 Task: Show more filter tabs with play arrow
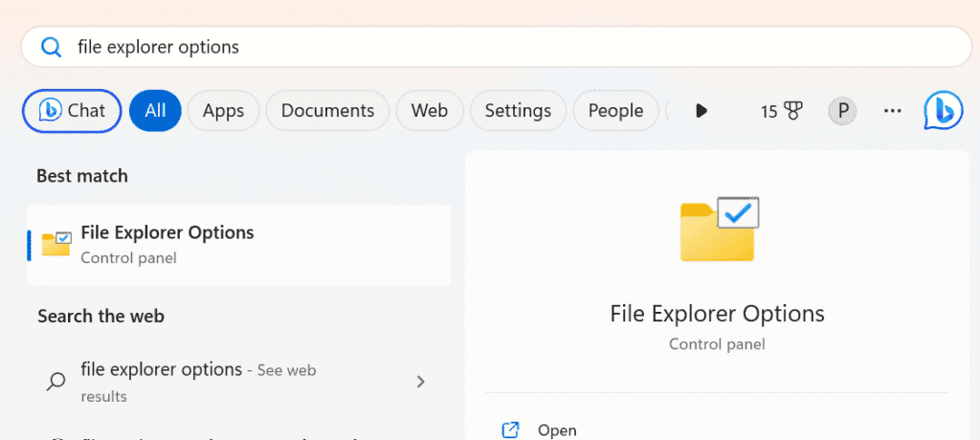[x=702, y=111]
